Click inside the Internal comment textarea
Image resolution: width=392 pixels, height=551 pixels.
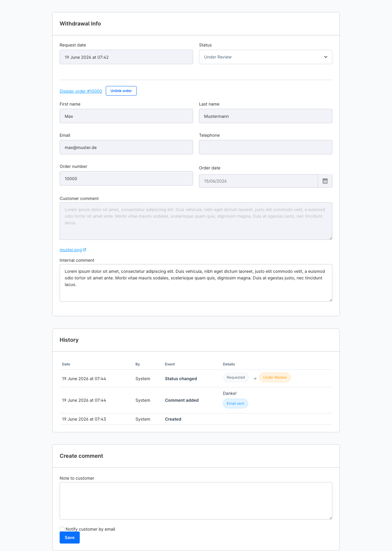[x=196, y=283]
